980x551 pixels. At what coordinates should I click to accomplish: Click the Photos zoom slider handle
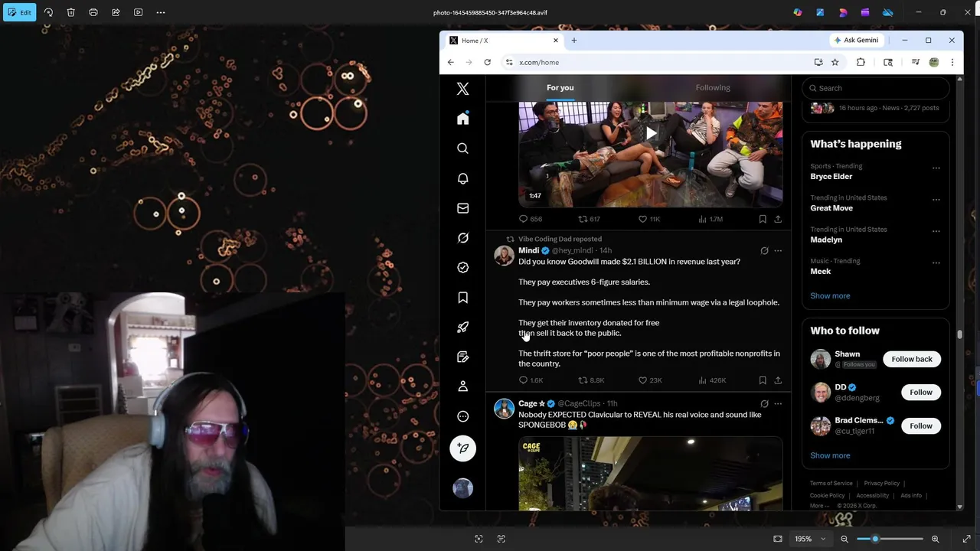point(875,539)
